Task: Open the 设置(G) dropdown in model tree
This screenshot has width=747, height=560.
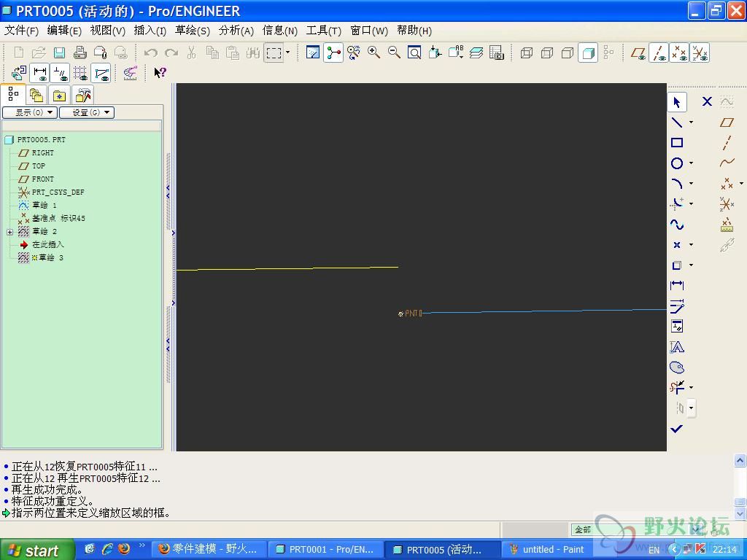Action: 87,112
